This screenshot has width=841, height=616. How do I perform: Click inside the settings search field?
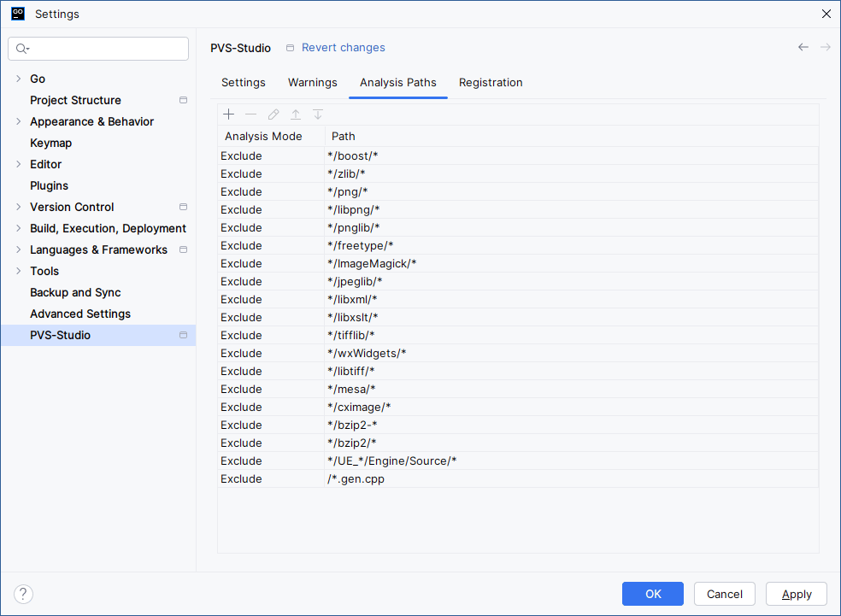pyautogui.click(x=97, y=49)
